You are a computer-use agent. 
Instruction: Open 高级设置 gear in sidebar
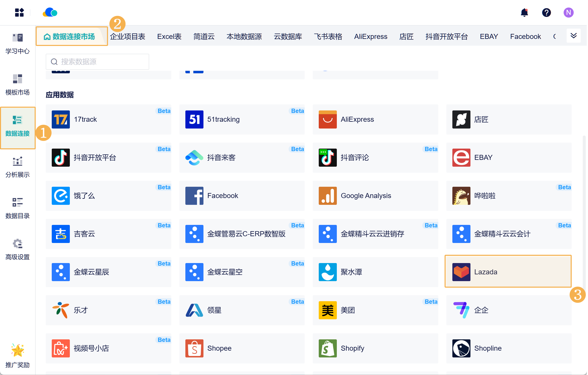click(x=18, y=249)
